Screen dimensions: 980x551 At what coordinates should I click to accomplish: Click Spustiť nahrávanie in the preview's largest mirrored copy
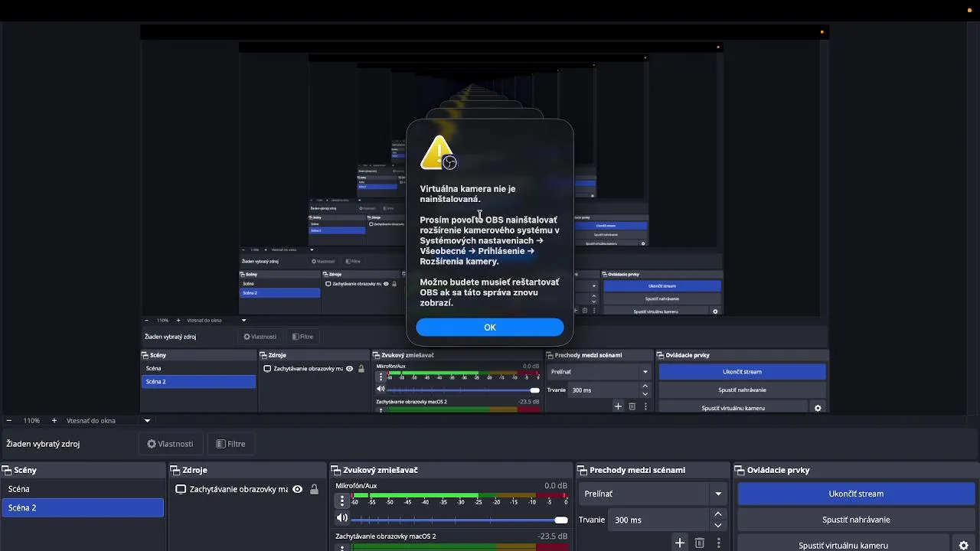tap(742, 390)
